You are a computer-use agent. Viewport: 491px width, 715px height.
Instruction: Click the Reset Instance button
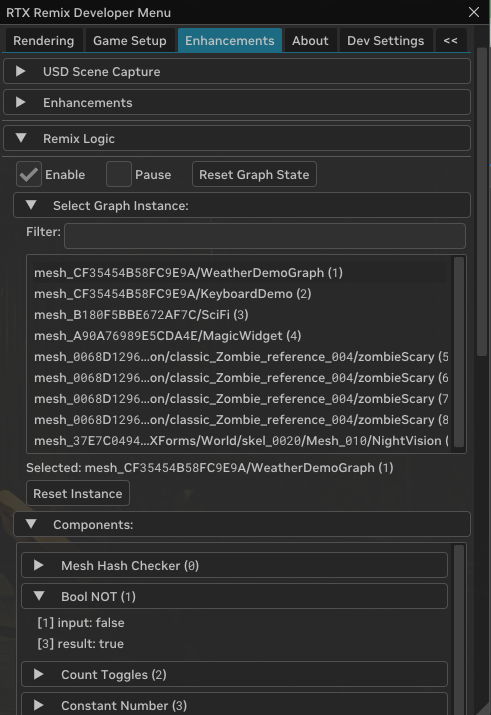pos(78,493)
